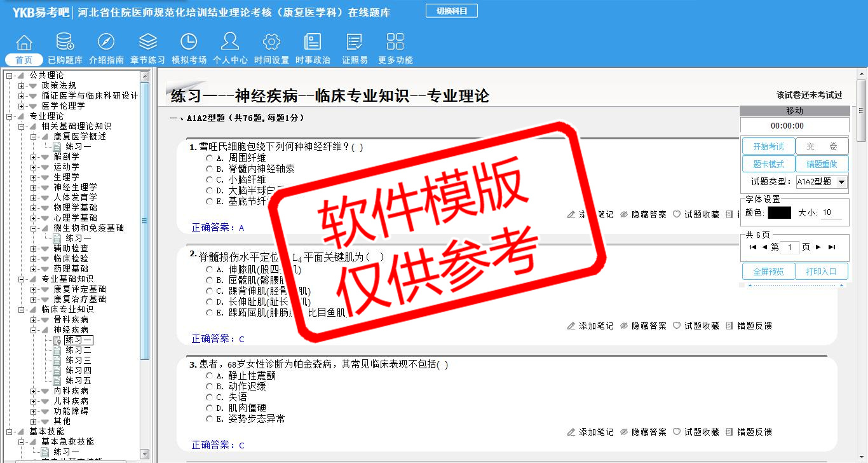Open the 试题类型 A1A2型题 dropdown
The image size is (868, 463).
click(x=822, y=182)
